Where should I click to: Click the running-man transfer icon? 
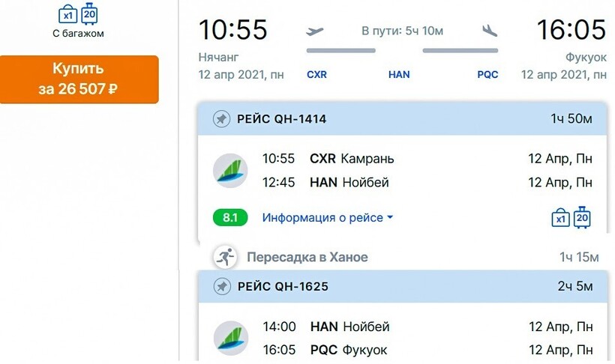click(x=223, y=258)
